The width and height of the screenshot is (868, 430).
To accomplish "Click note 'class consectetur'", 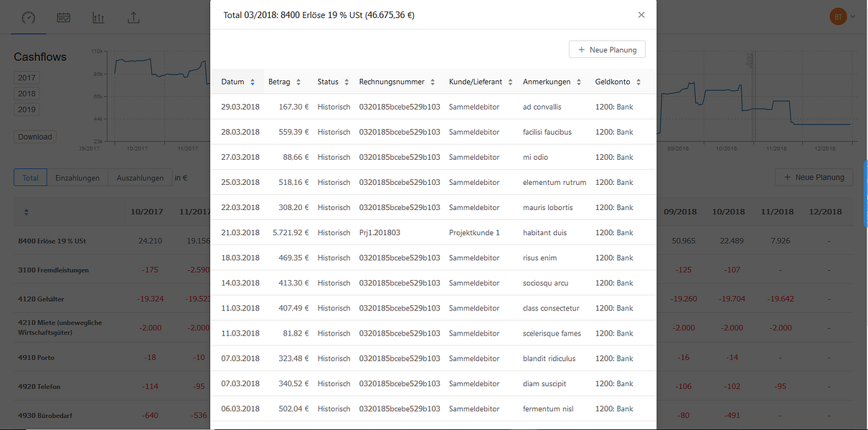I will click(x=551, y=308).
